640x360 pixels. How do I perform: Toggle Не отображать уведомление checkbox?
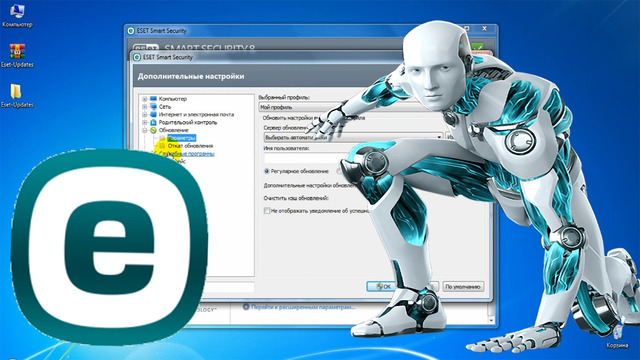point(267,211)
